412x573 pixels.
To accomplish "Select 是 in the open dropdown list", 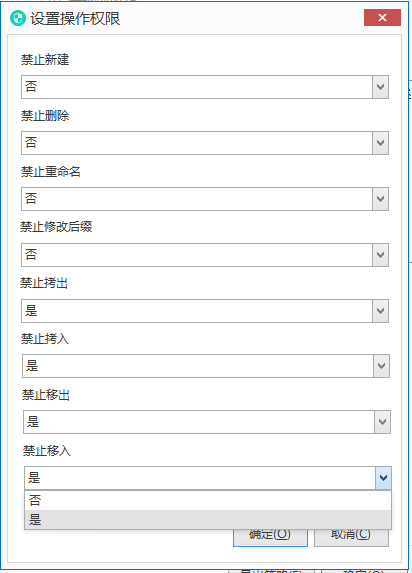I will click(x=208, y=519).
